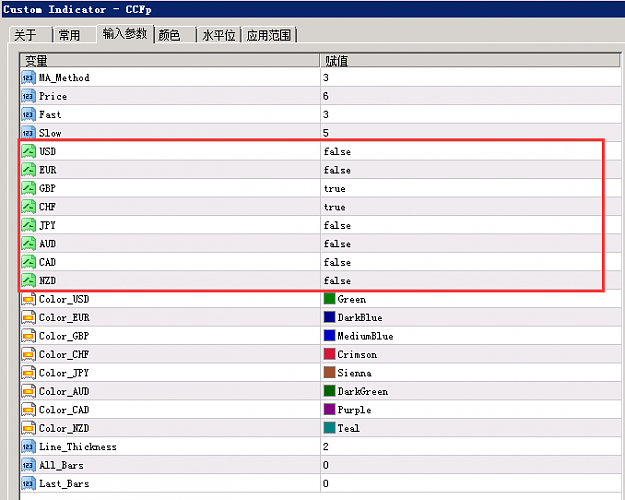625x500 pixels.
Task: Toggle the JPY false value
Action: click(337, 225)
